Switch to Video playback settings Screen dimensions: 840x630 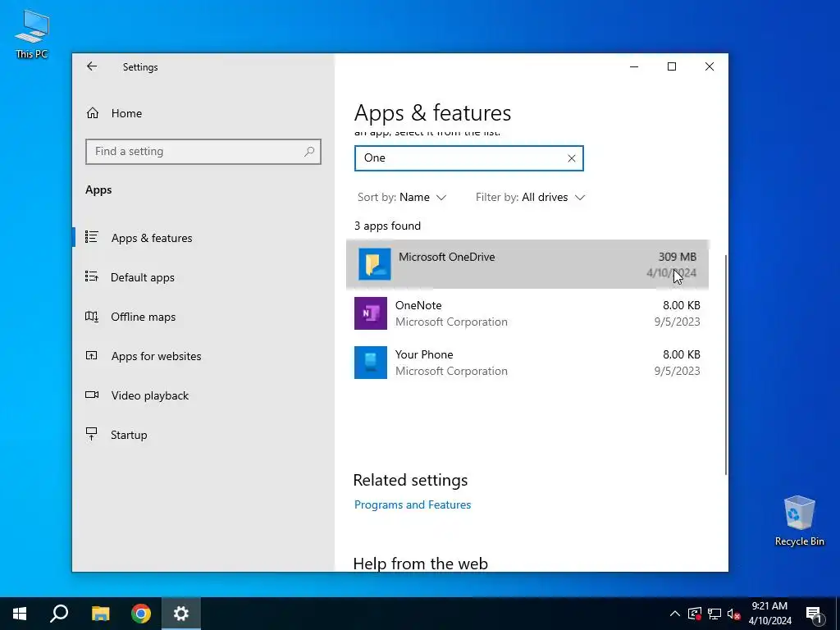[150, 395]
